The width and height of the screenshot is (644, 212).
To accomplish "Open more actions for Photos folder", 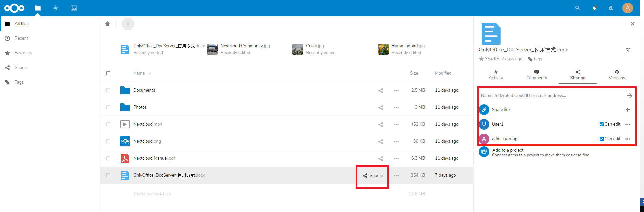I will [396, 107].
